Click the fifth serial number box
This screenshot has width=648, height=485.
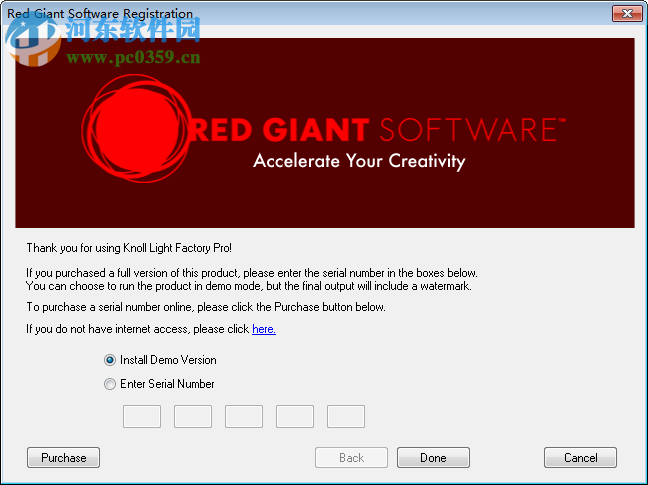click(346, 416)
